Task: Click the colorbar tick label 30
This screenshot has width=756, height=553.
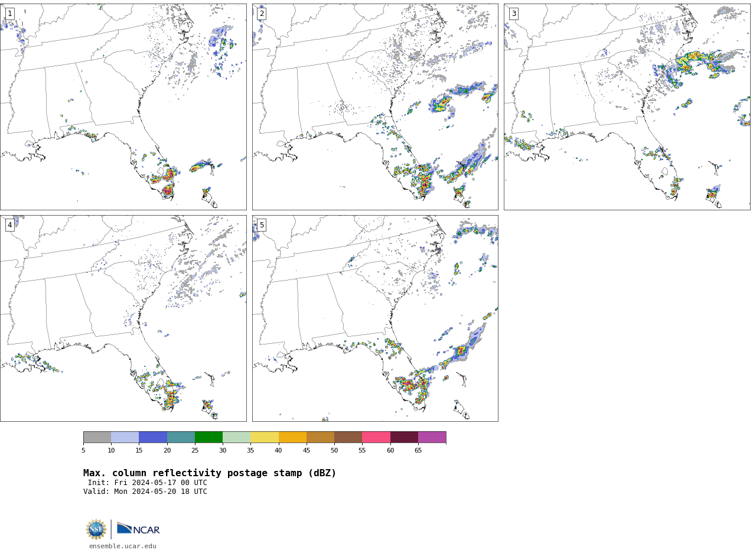Action: 223,451
